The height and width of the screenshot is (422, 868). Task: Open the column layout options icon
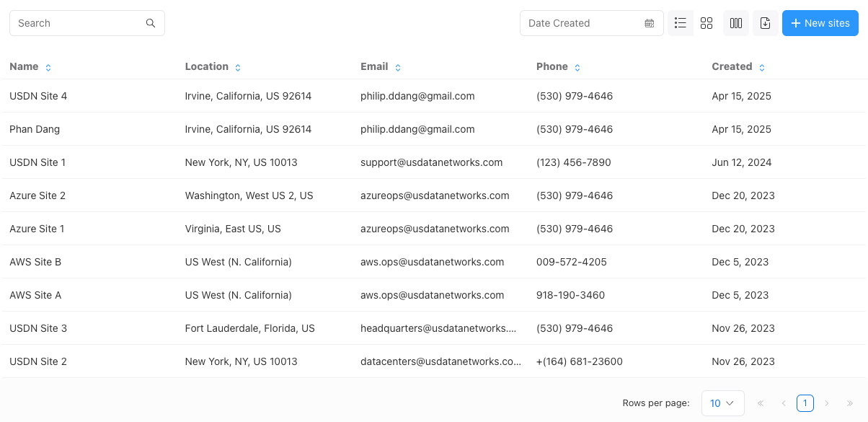click(735, 22)
